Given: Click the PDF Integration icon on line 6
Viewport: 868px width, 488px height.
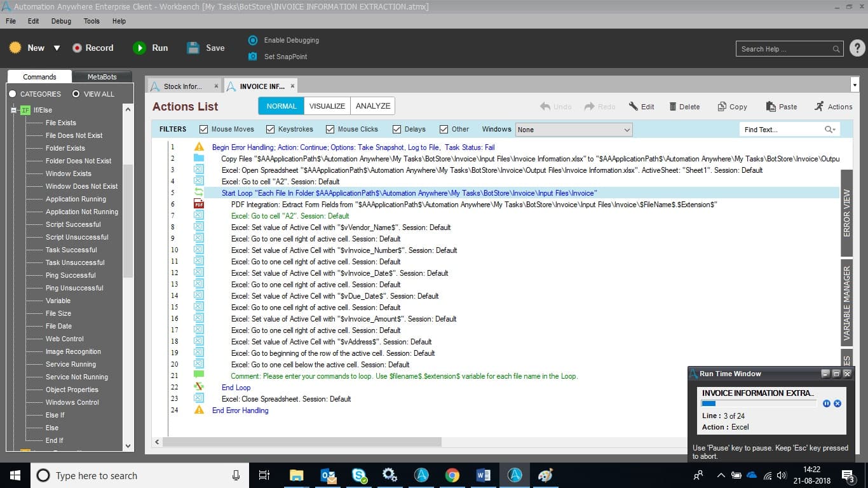Looking at the screenshot, I should coord(199,205).
